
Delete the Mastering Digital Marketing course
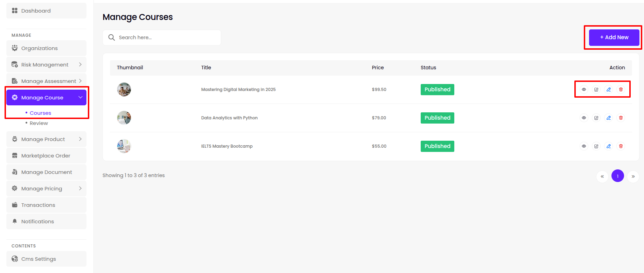(x=621, y=90)
